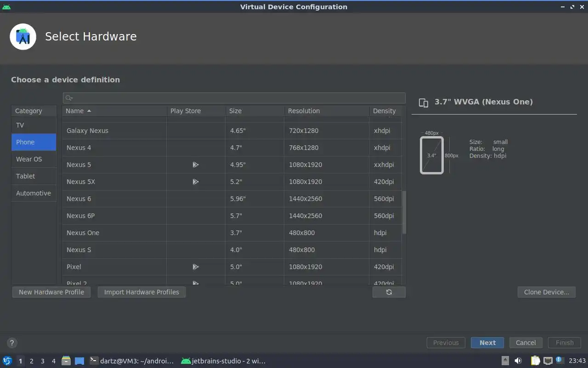The height and width of the screenshot is (368, 588).
Task: Select the Nexus 6P device row
Action: click(x=232, y=216)
